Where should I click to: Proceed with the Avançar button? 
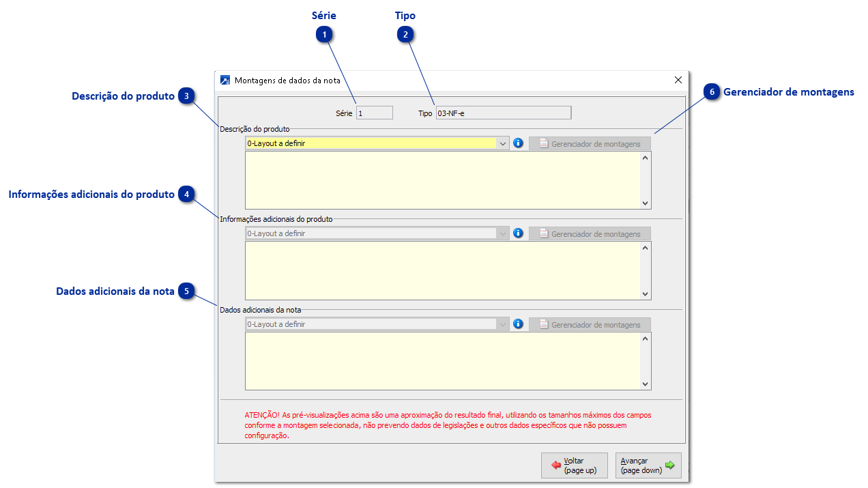648,465
